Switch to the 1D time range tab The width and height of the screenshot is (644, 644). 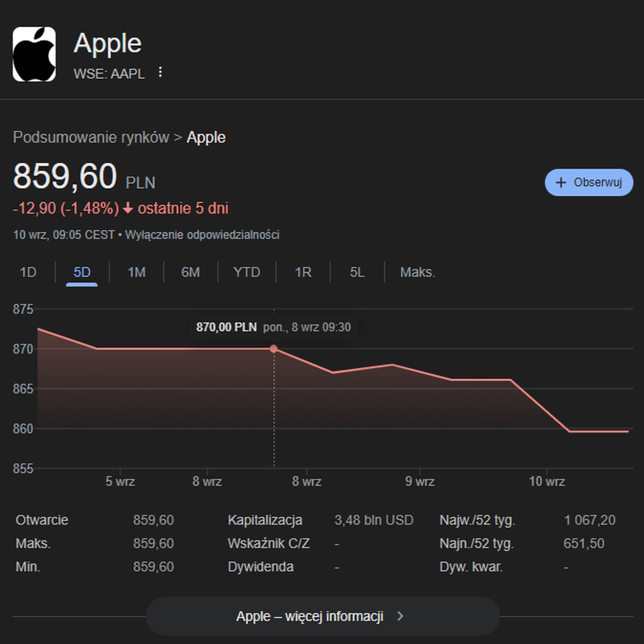click(x=28, y=272)
